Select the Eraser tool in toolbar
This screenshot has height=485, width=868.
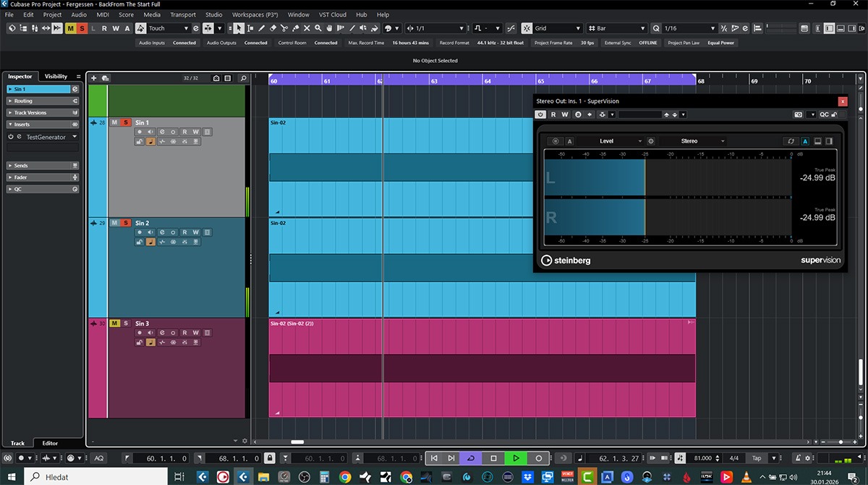(273, 28)
